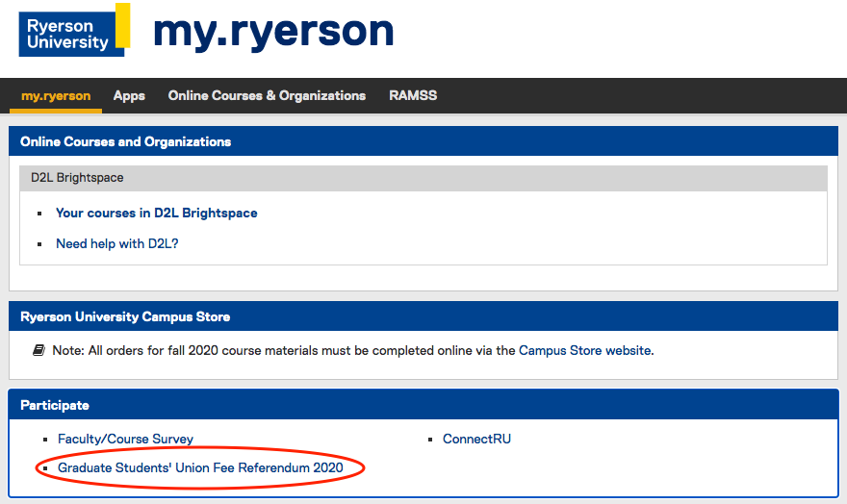
Task: Switch to the Apps tab
Action: (x=129, y=95)
